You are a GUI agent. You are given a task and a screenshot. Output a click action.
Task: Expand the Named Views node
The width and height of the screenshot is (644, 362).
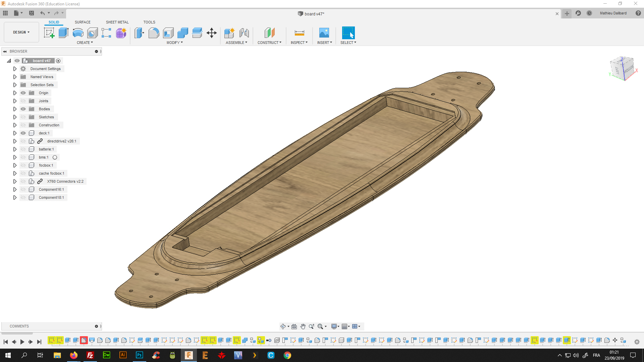(x=15, y=77)
